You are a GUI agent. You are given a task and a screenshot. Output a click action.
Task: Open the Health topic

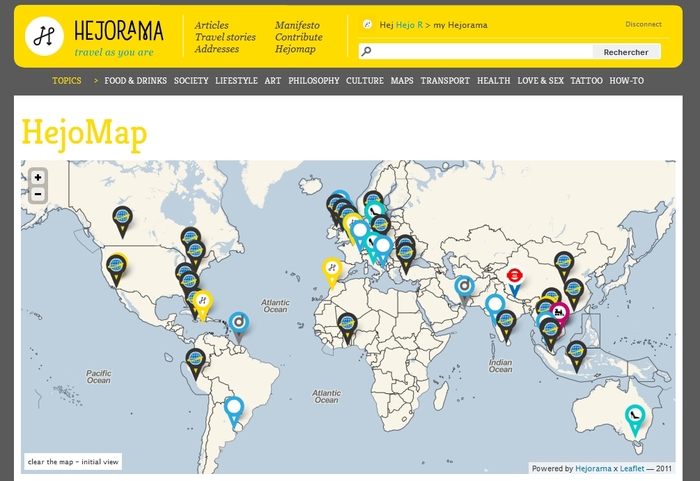click(x=493, y=81)
